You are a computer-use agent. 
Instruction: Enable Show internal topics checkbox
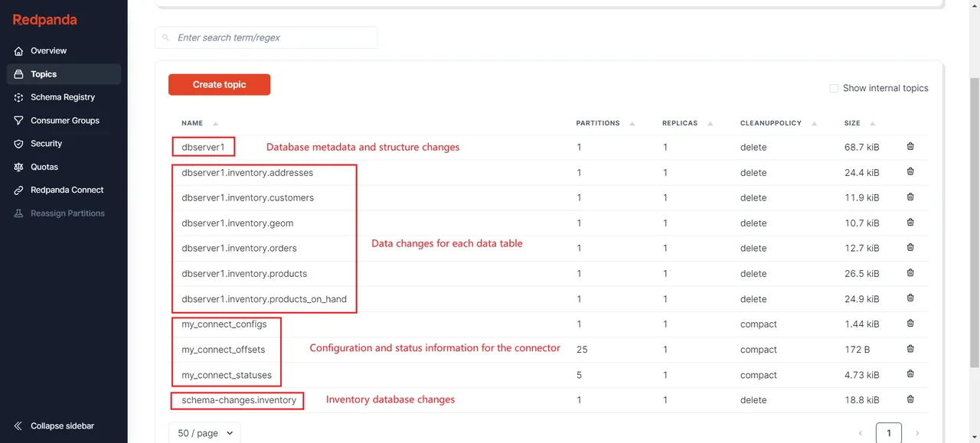(834, 89)
